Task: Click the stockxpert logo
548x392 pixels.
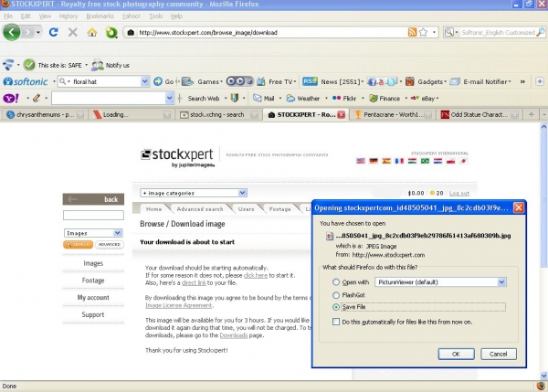Action: pyautogui.click(x=177, y=157)
